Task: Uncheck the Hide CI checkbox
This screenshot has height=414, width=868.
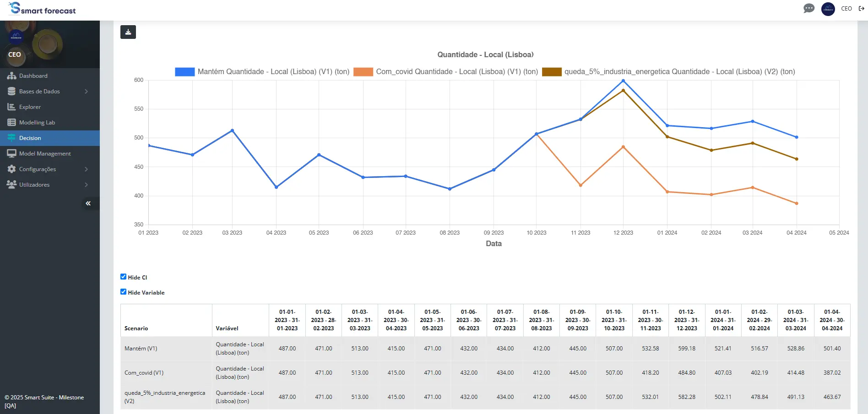Action: 123,277
